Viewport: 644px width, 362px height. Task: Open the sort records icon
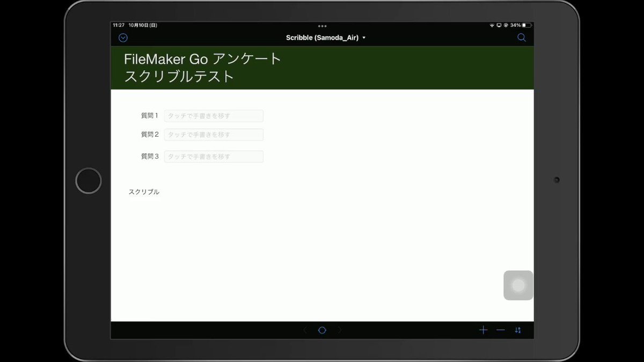point(518,330)
